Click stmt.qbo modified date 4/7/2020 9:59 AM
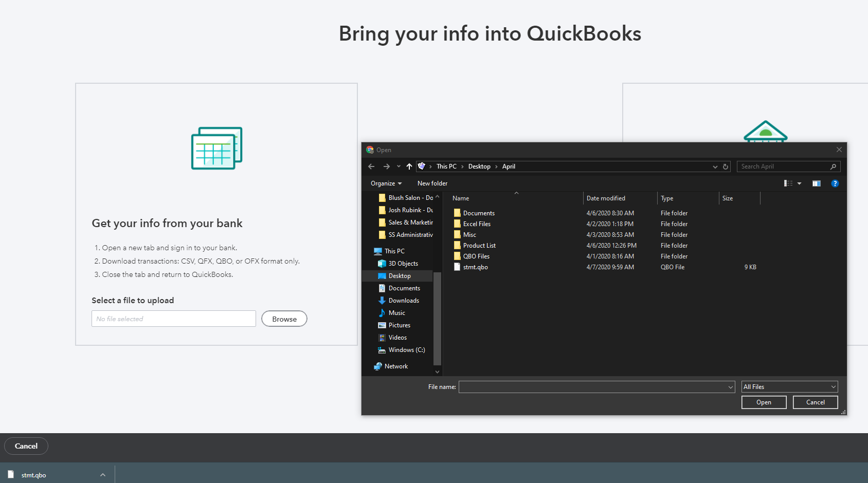This screenshot has width=868, height=483. 610,267
